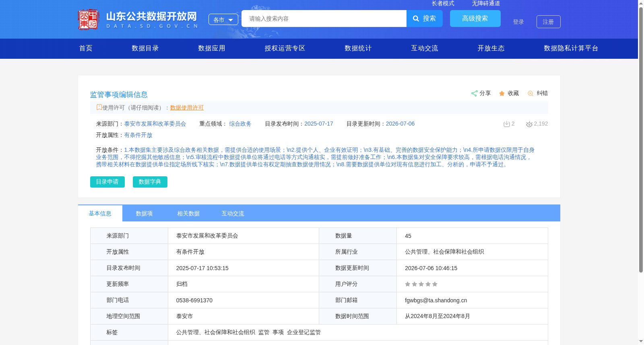The image size is (644, 345).
Task: Click the error-correction icon next to 纠错
Action: [530, 93]
